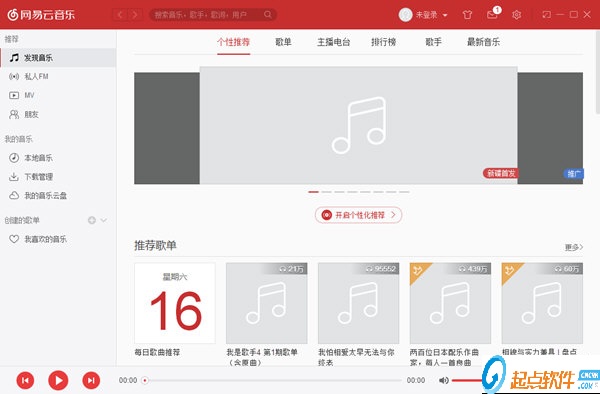The height and width of the screenshot is (394, 600).
Task: Select the 个性推荐 tab
Action: click(x=233, y=42)
